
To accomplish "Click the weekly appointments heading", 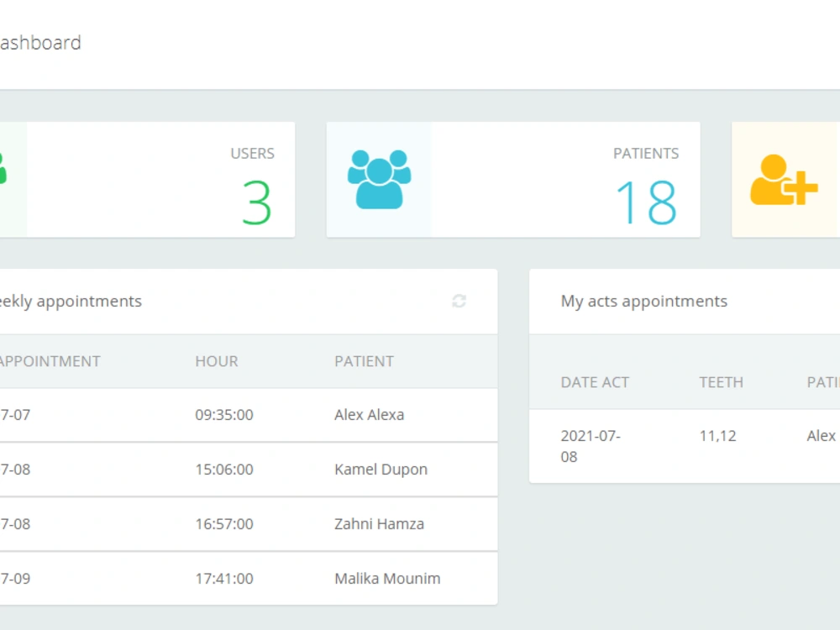I will (71, 301).
